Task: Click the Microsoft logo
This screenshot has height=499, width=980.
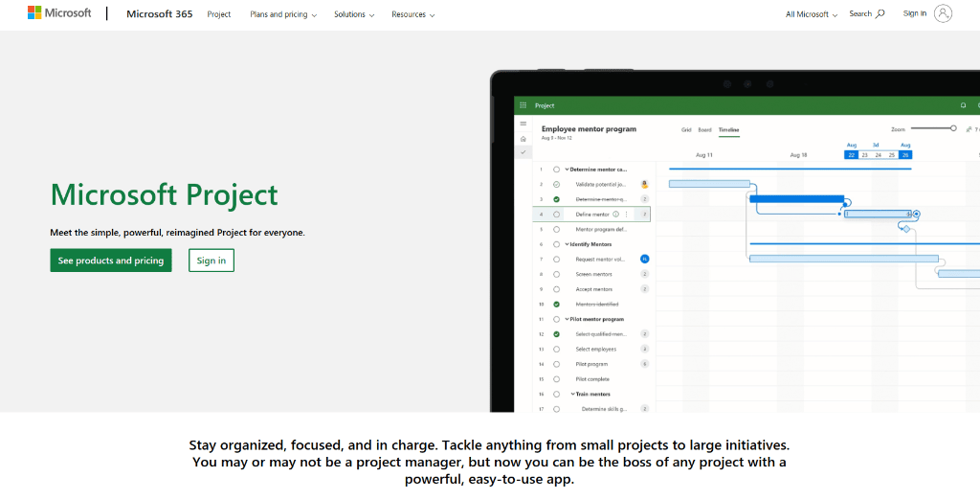Action: pyautogui.click(x=59, y=13)
